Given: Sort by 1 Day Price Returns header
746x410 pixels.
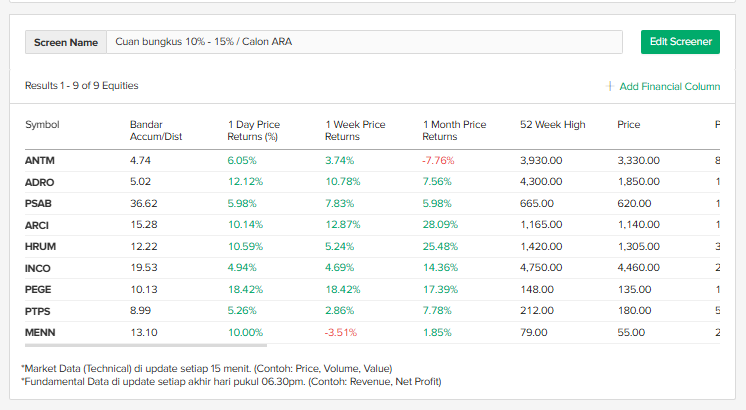Looking at the screenshot, I should click(254, 131).
